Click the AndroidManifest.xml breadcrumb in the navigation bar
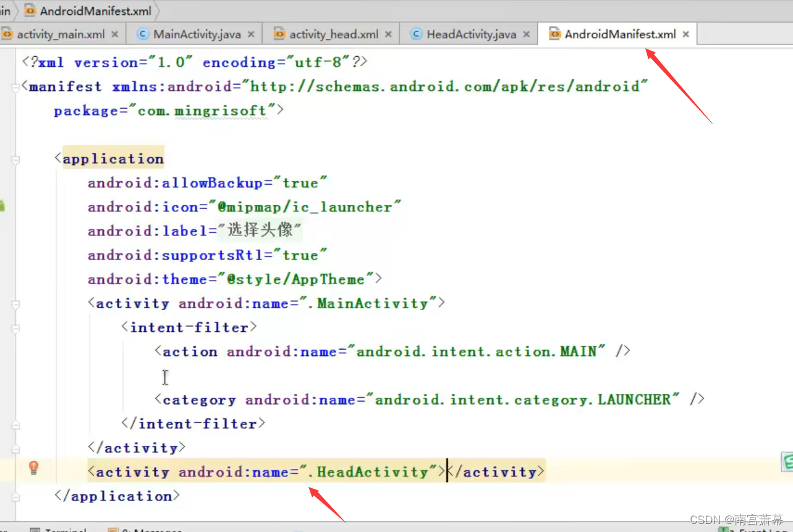The width and height of the screenshot is (793, 532). coord(95,11)
